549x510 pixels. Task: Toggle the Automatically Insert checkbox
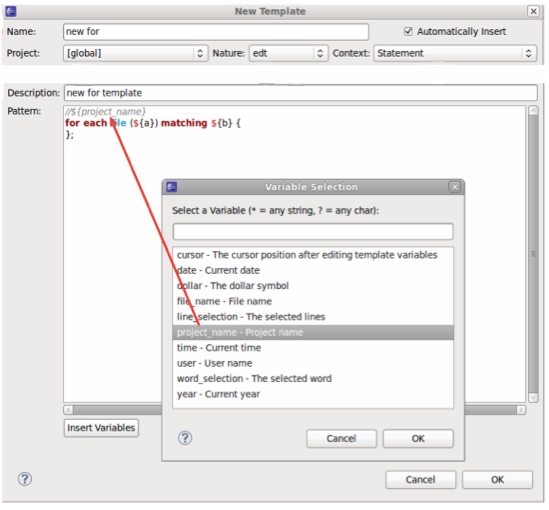point(408,32)
